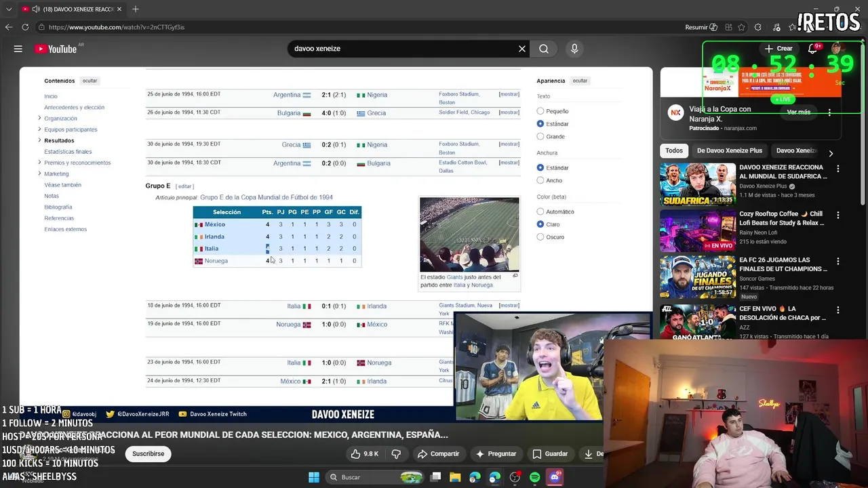Open Task View on the taskbar

(436, 477)
